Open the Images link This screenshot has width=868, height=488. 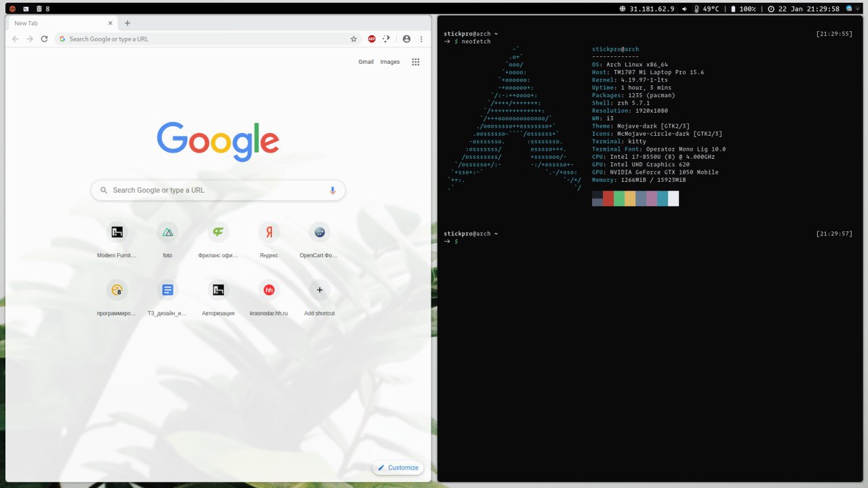[x=390, y=62]
